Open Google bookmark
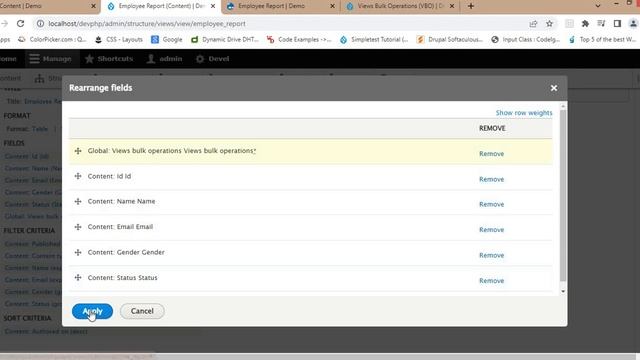The height and width of the screenshot is (360, 640). point(167,40)
